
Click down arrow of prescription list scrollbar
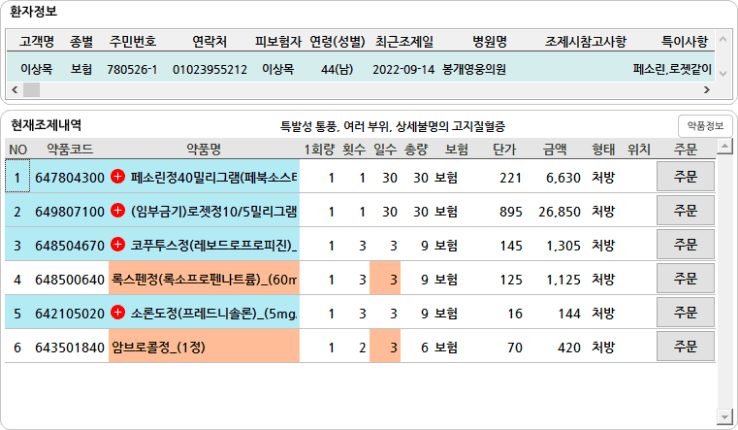tap(724, 416)
